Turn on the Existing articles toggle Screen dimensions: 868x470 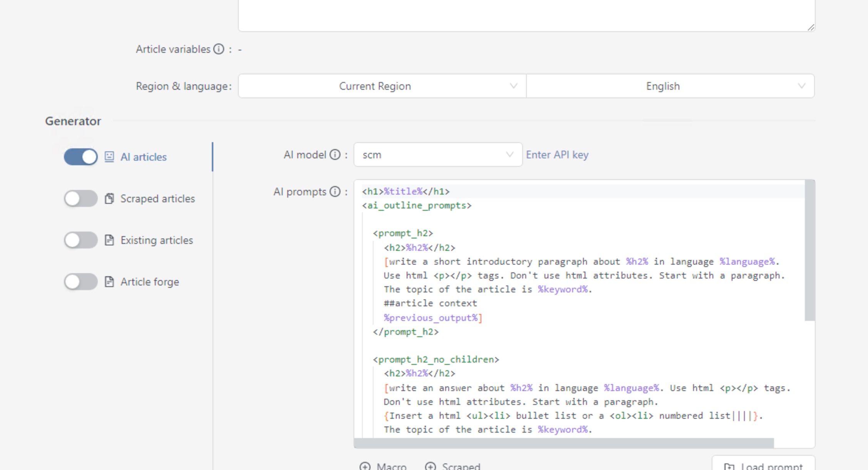pyautogui.click(x=81, y=240)
